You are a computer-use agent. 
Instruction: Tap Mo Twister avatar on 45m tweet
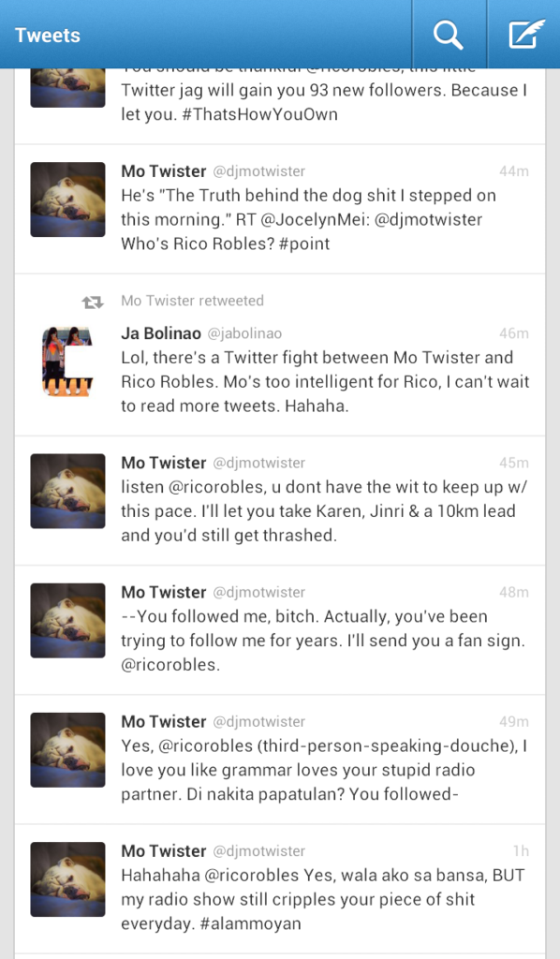(67, 491)
